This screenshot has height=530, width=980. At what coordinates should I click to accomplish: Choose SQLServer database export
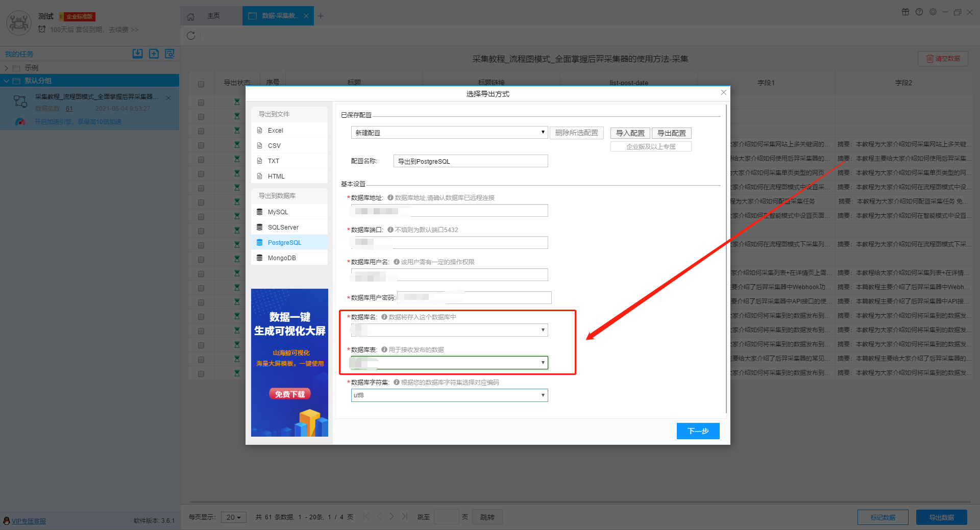(289, 227)
